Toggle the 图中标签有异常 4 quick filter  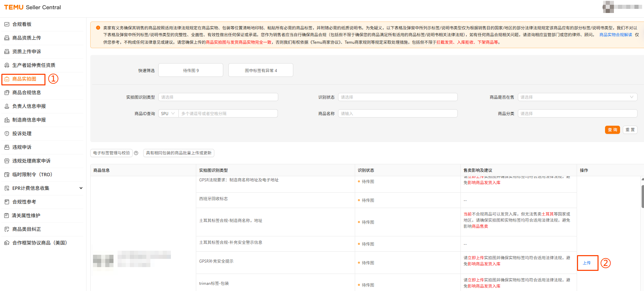point(260,70)
